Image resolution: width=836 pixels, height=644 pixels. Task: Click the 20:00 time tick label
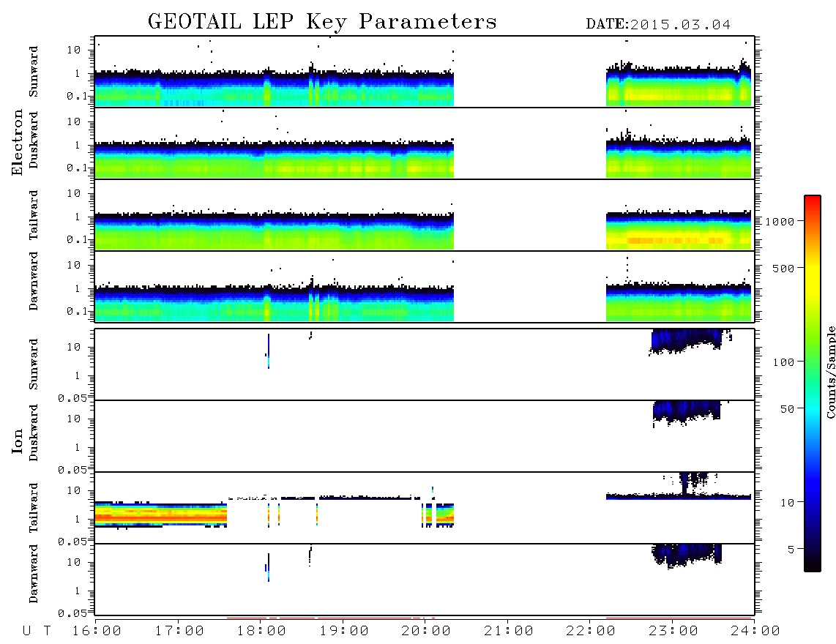[x=426, y=632]
